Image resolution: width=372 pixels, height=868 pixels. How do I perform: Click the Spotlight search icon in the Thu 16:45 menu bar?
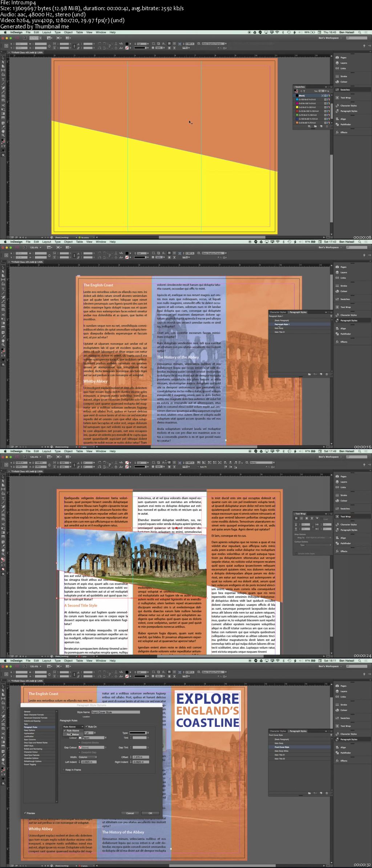click(360, 32)
